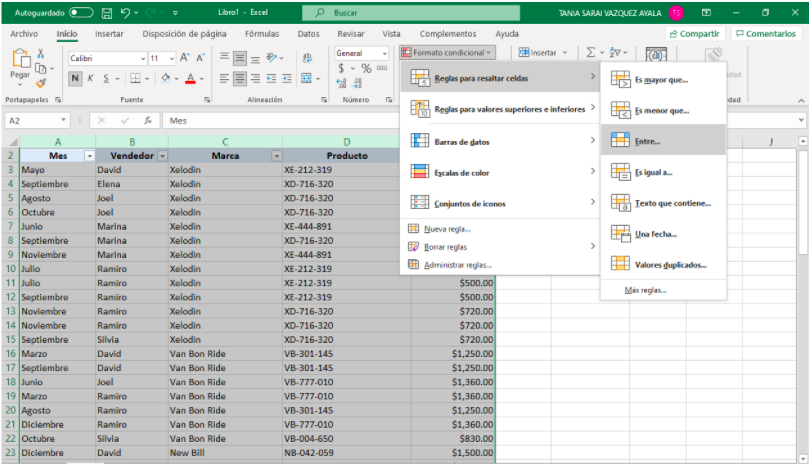The image size is (811, 464).
Task: Click the undo arrow icon
Action: point(125,13)
